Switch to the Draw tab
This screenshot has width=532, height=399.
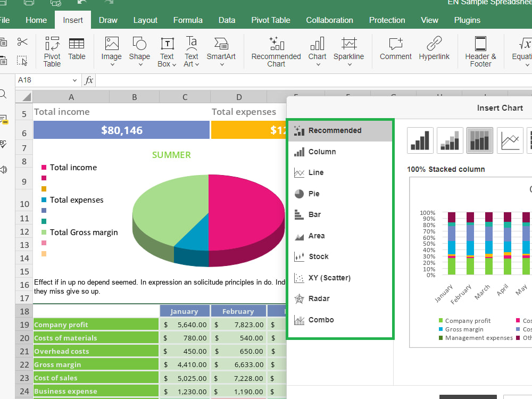click(108, 20)
